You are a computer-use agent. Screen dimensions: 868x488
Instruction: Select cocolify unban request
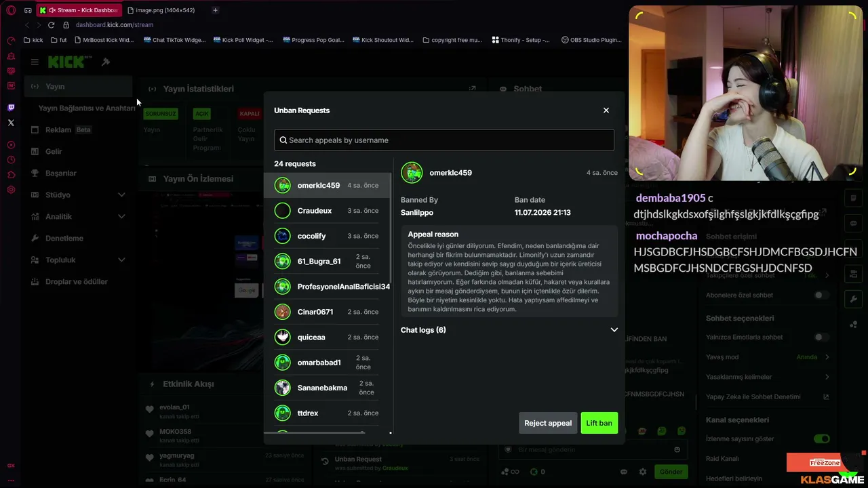(328, 236)
